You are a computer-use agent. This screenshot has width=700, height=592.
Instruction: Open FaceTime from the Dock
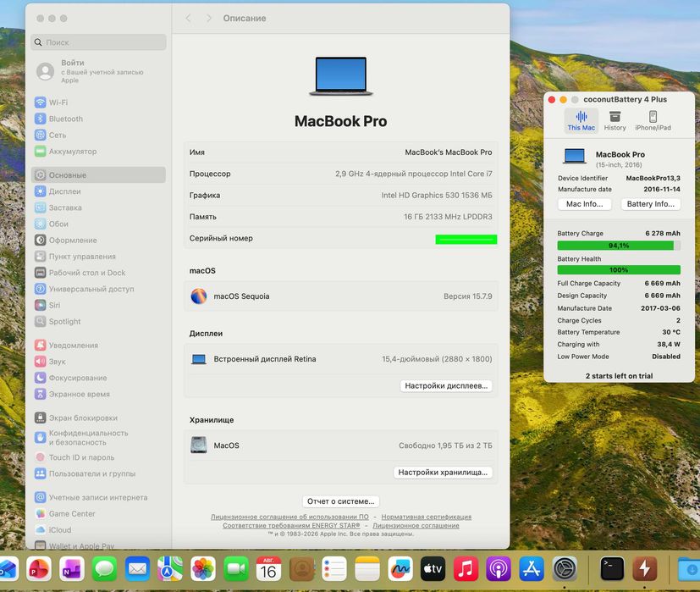pyautogui.click(x=236, y=569)
